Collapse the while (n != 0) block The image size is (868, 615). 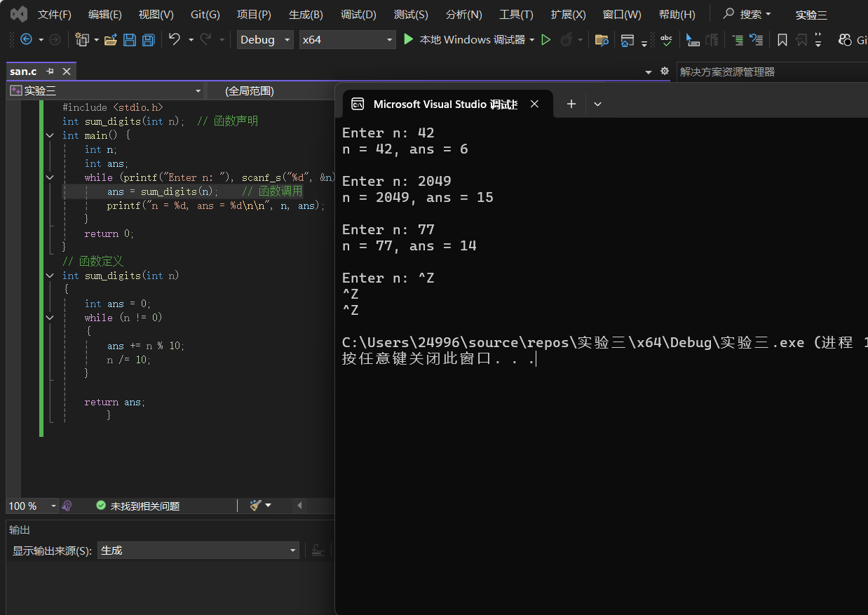pyautogui.click(x=50, y=318)
